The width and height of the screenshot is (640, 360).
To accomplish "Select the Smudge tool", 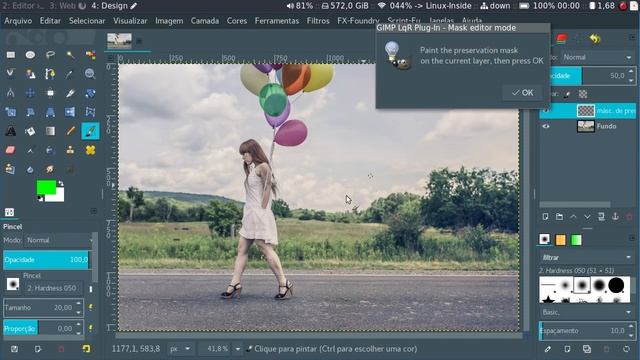I will pyautogui.click(x=50, y=169).
